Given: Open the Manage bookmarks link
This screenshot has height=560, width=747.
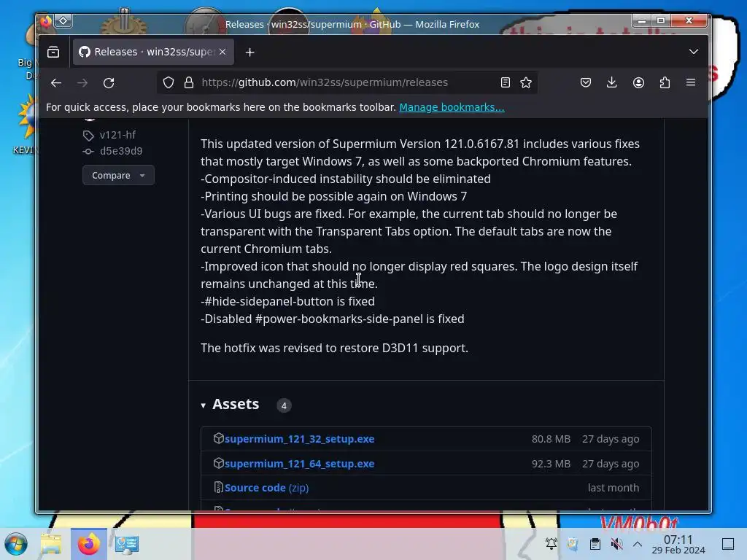Looking at the screenshot, I should [x=452, y=107].
